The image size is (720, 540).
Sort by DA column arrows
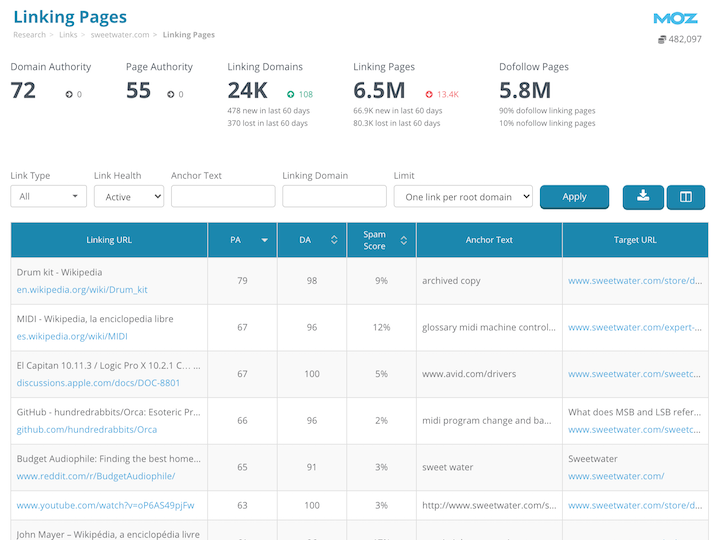(333, 240)
